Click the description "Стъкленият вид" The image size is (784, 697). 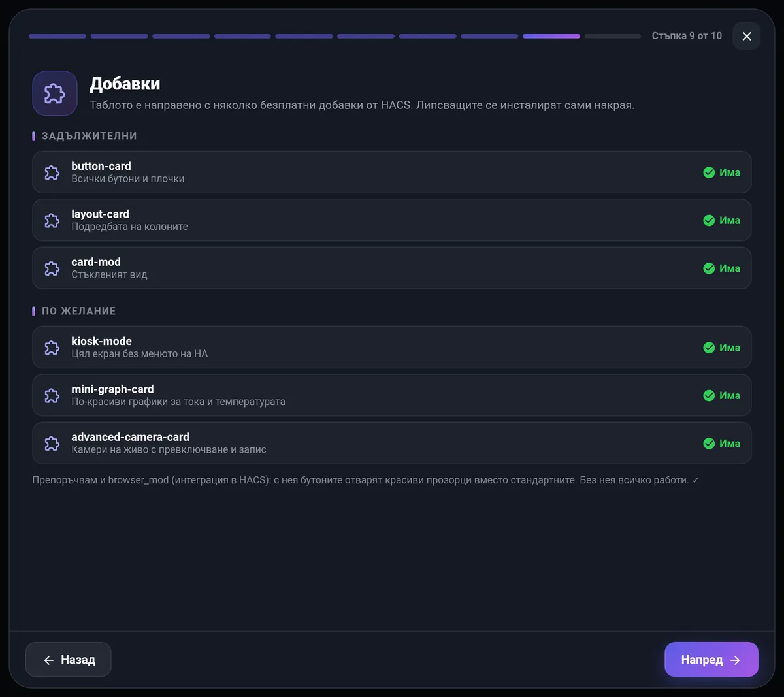pyautogui.click(x=109, y=275)
